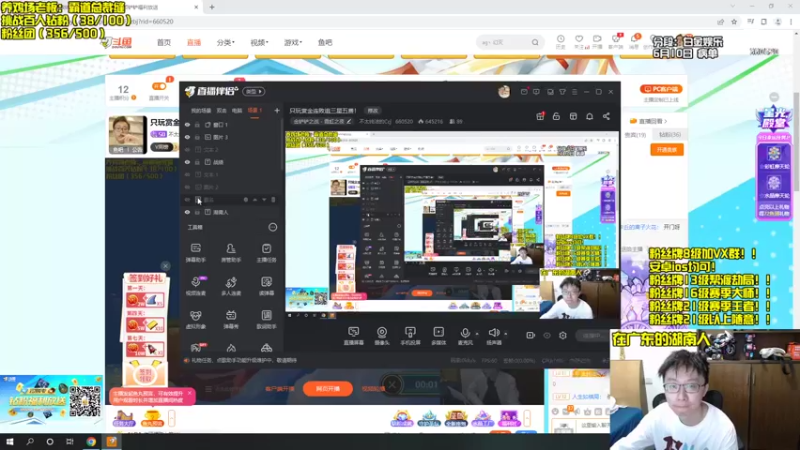Expand the 视频 menu on the website
Viewport: 800px width, 450px height.
tap(259, 42)
